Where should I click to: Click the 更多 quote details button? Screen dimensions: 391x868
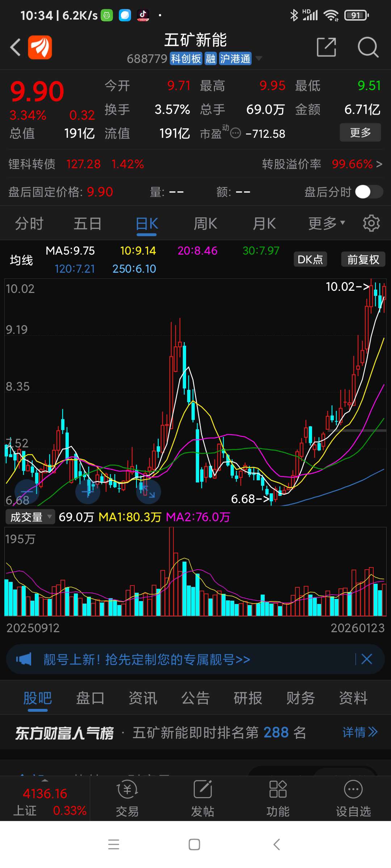tap(360, 132)
